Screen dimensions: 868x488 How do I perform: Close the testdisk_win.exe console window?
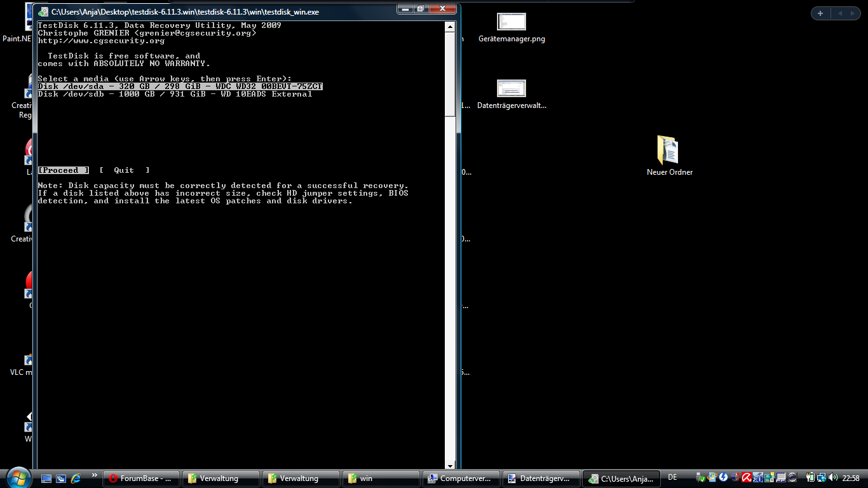point(442,9)
